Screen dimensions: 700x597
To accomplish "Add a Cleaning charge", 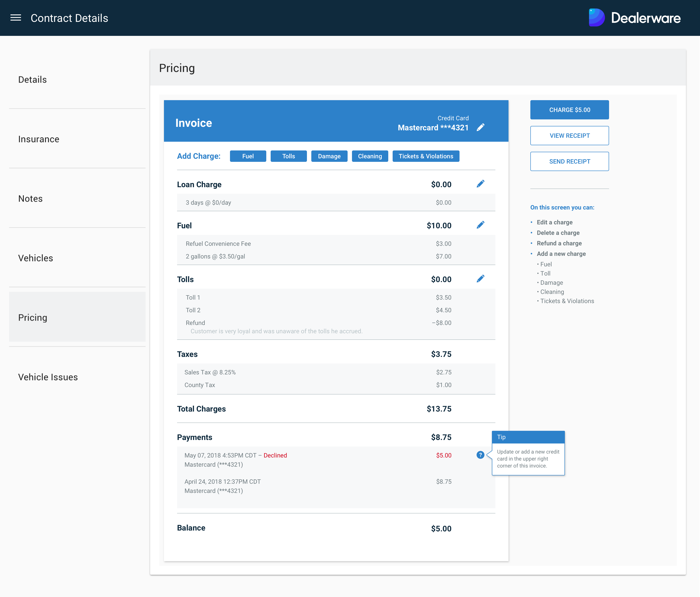I will click(x=370, y=156).
